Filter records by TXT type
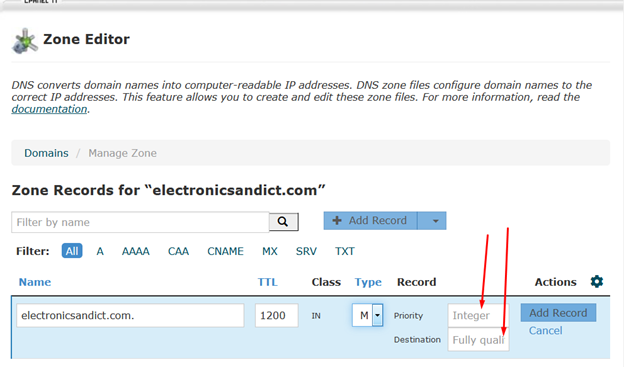This screenshot has width=624, height=367. coord(345,252)
